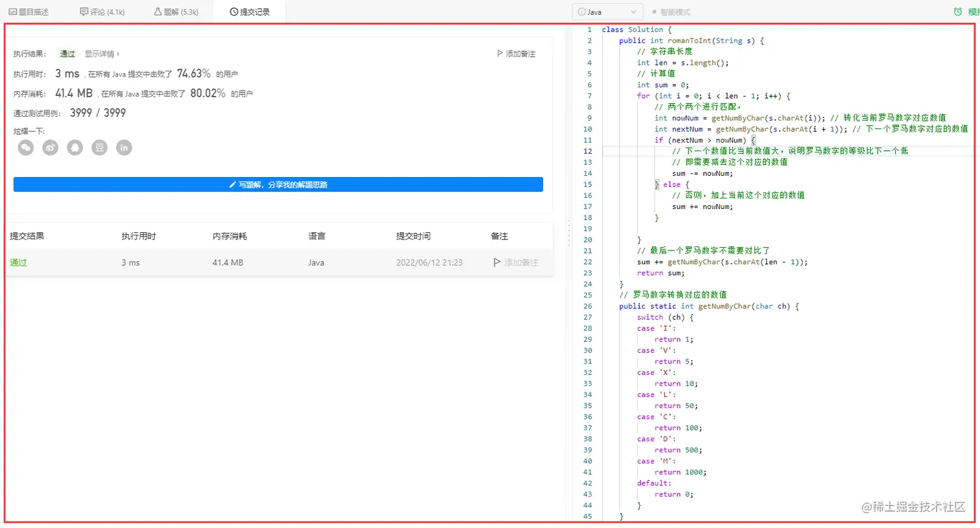This screenshot has width=980, height=528.
Task: Share result via the Douban icon
Action: tap(99, 148)
